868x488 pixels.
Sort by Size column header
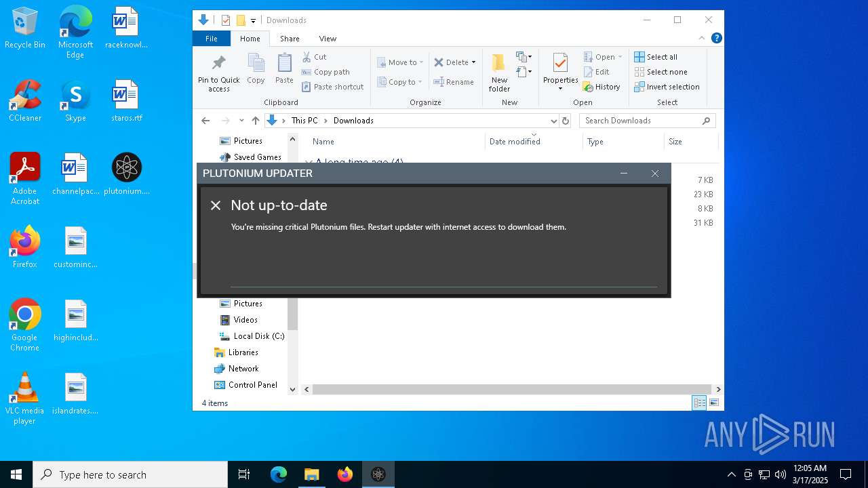point(675,142)
